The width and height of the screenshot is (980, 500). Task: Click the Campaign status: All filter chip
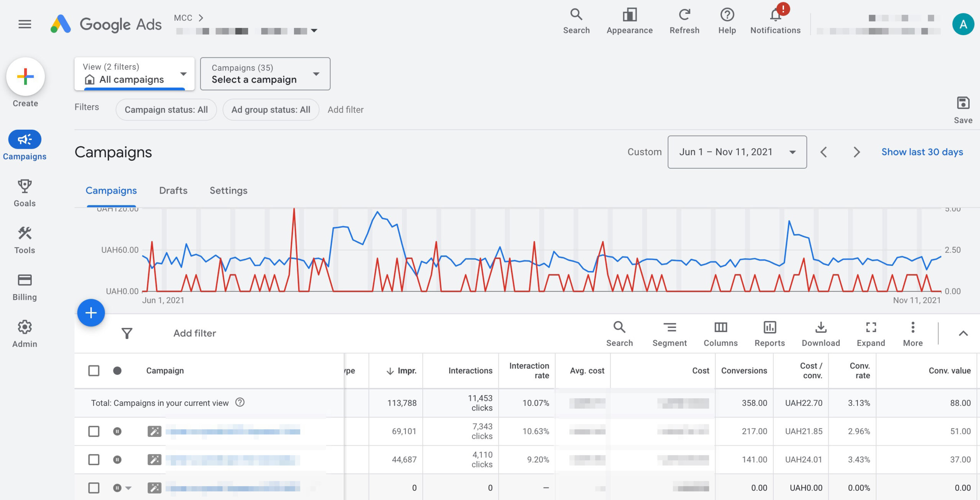166,110
